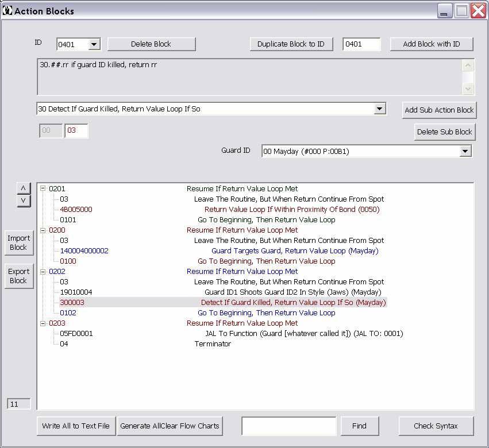Focus the Find search text field

(289, 426)
